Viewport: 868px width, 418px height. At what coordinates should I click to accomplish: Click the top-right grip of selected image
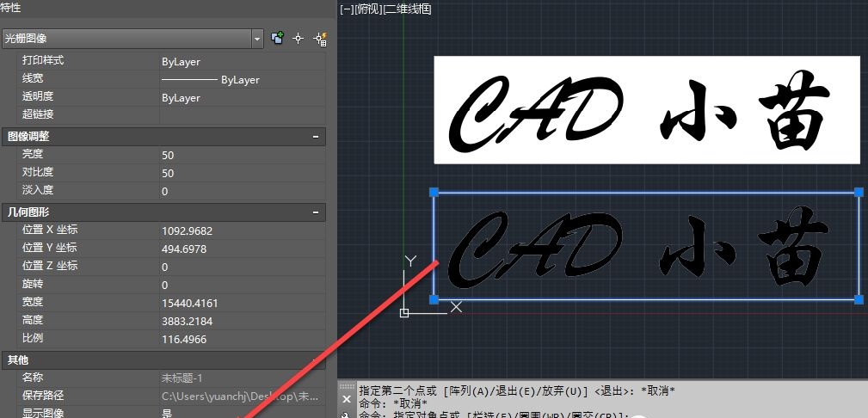859,193
